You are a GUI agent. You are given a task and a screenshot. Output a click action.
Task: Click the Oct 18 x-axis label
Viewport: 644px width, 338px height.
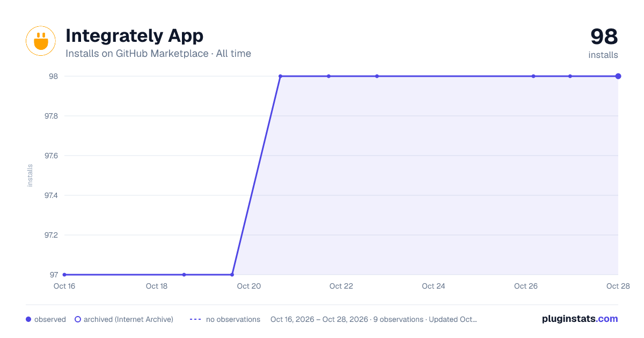pyautogui.click(x=157, y=286)
